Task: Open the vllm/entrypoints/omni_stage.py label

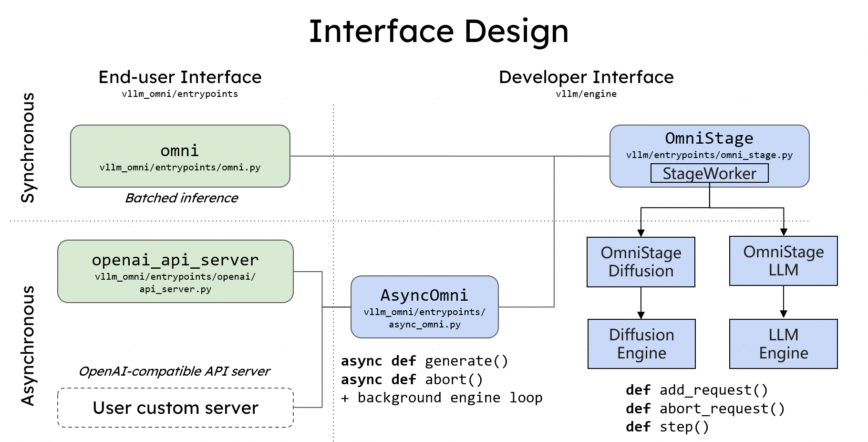Action: click(x=709, y=155)
